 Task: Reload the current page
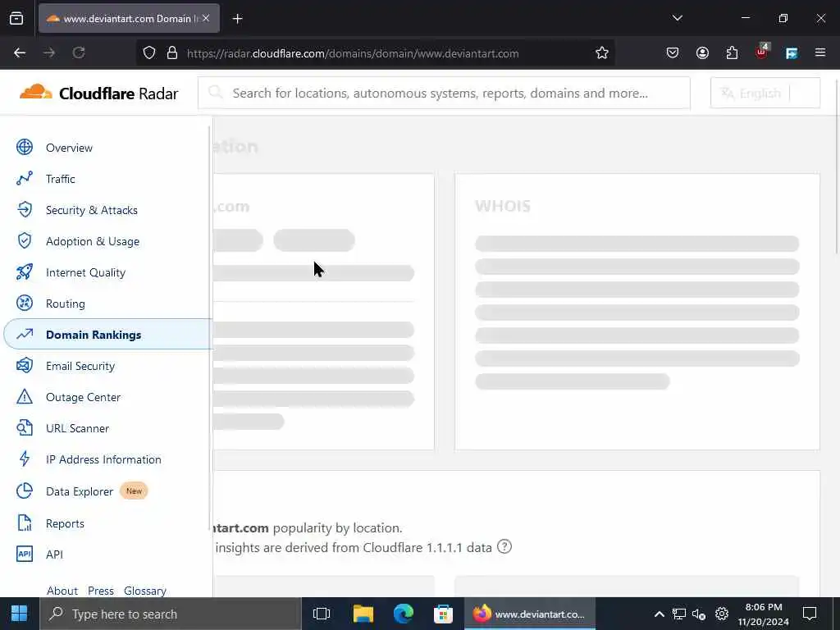pos(79,52)
